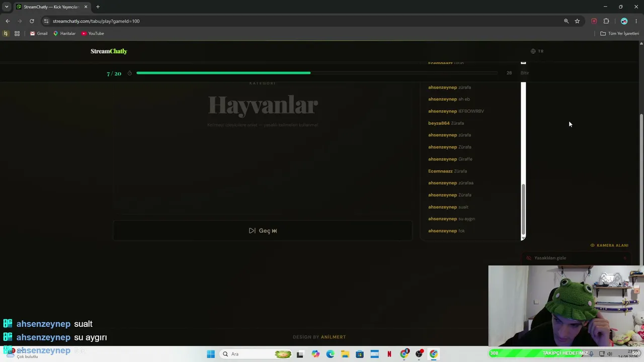Open Tüm Yer İşaretleri folder
This screenshot has height=362, width=644.
(619, 34)
